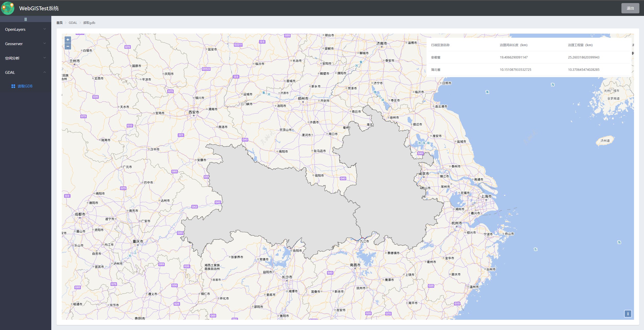Click the 西安市 label on the map
Viewport: 644px width, 330px height.
194,112
